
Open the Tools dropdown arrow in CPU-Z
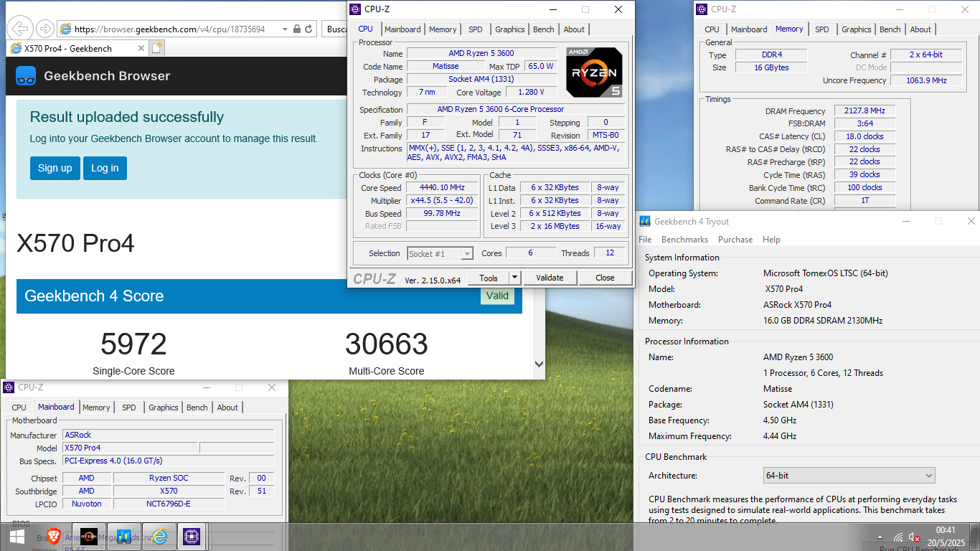click(514, 278)
